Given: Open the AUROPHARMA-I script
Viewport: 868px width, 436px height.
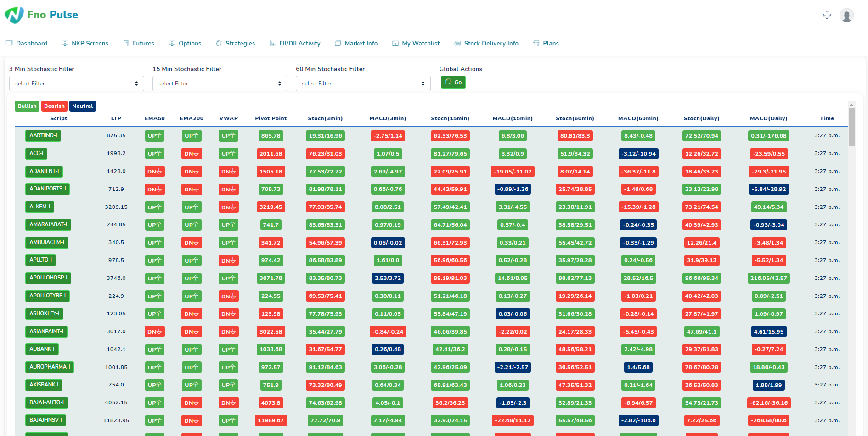Looking at the screenshot, I should click(50, 367).
